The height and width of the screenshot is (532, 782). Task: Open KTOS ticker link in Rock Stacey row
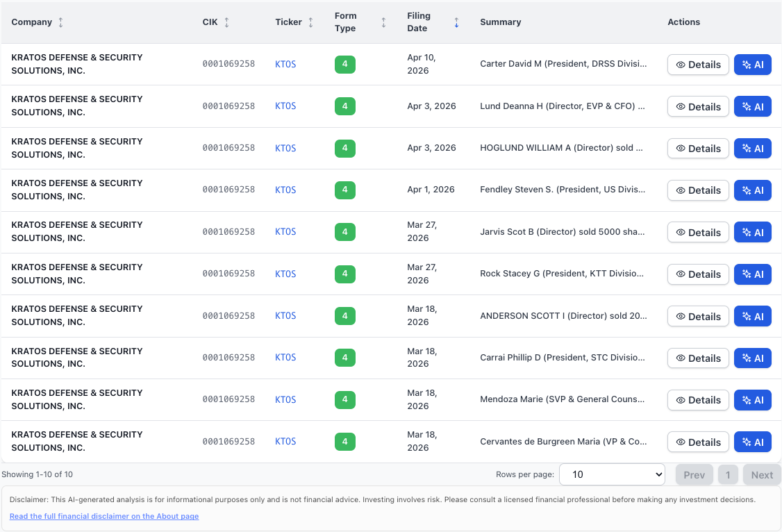(x=285, y=274)
